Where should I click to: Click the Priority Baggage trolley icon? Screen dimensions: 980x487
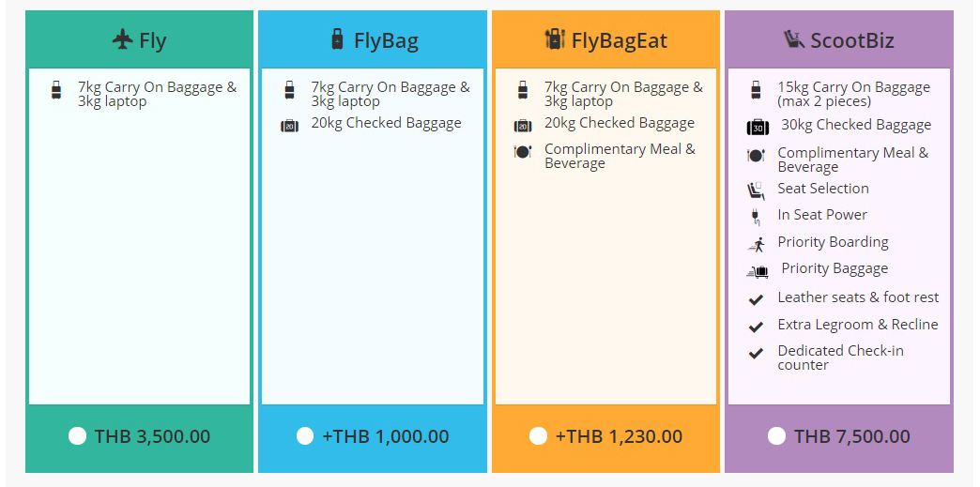[757, 271]
